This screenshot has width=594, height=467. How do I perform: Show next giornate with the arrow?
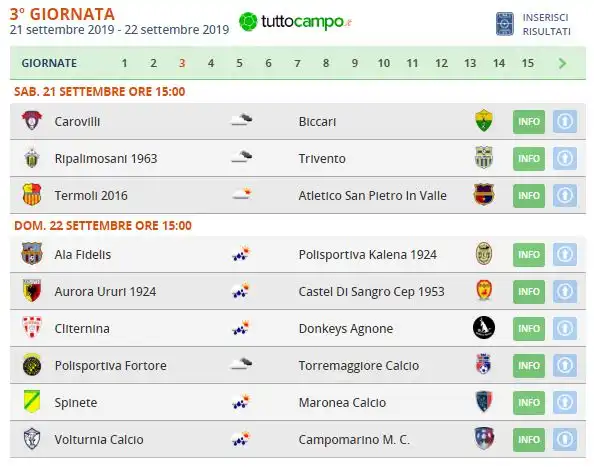pyautogui.click(x=562, y=63)
